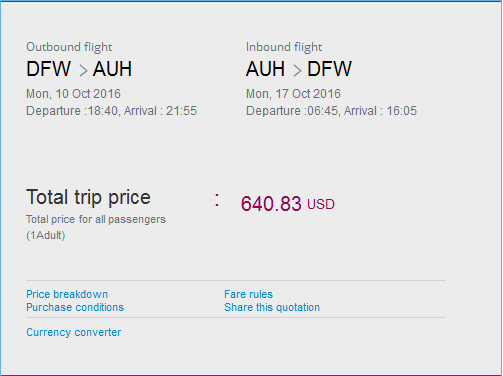Click the 640.83 price amount
The width and height of the screenshot is (503, 376).
(271, 204)
